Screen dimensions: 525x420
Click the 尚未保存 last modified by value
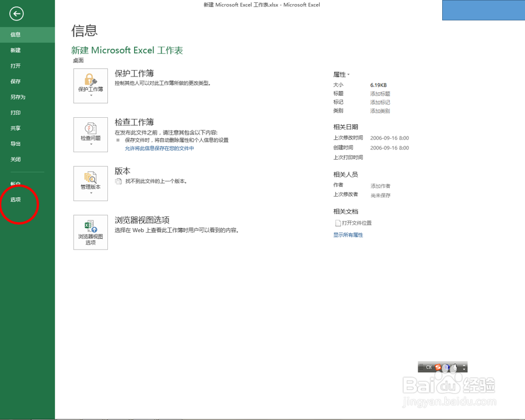coord(380,195)
